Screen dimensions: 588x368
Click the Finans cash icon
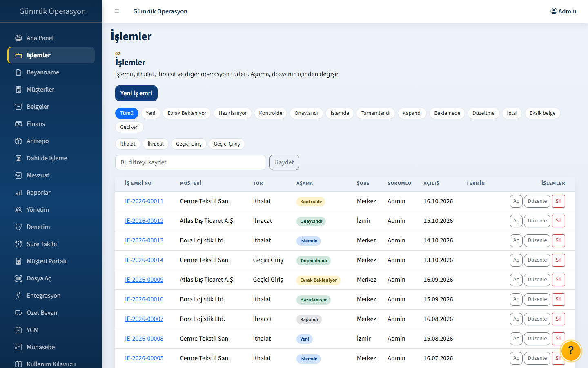(x=18, y=124)
